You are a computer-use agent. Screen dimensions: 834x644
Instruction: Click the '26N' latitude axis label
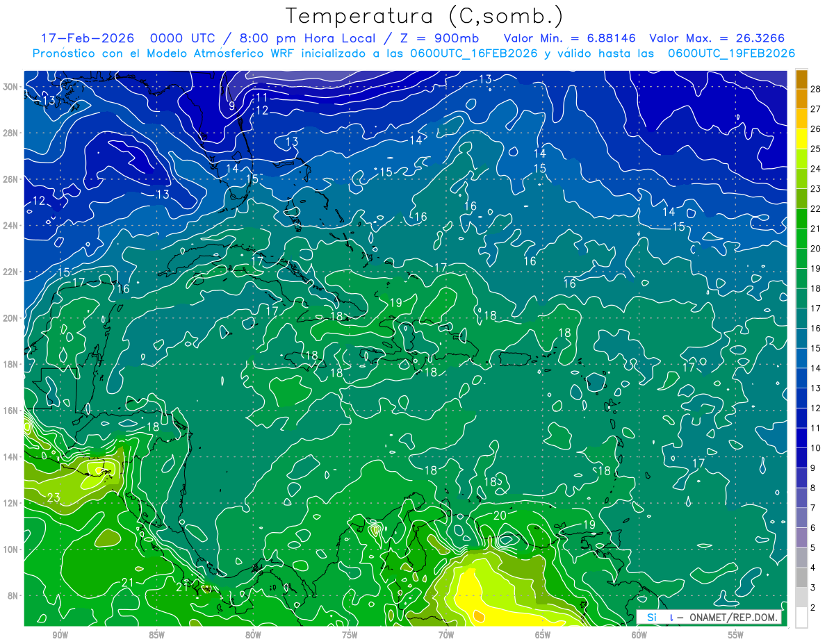pyautogui.click(x=11, y=179)
